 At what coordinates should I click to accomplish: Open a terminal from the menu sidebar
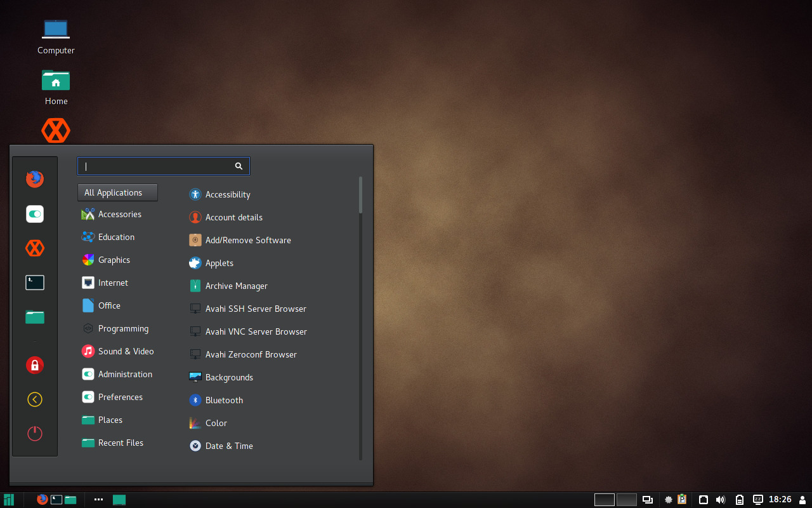34,283
